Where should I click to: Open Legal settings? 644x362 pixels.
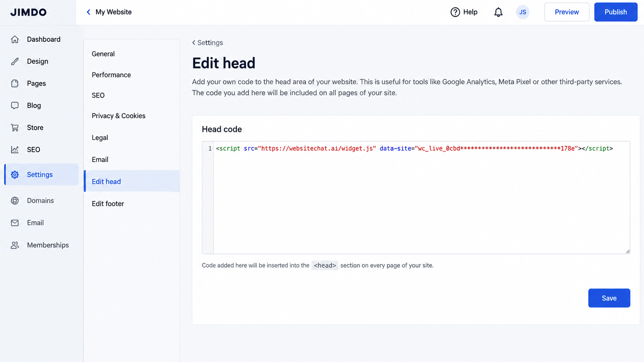132,138
